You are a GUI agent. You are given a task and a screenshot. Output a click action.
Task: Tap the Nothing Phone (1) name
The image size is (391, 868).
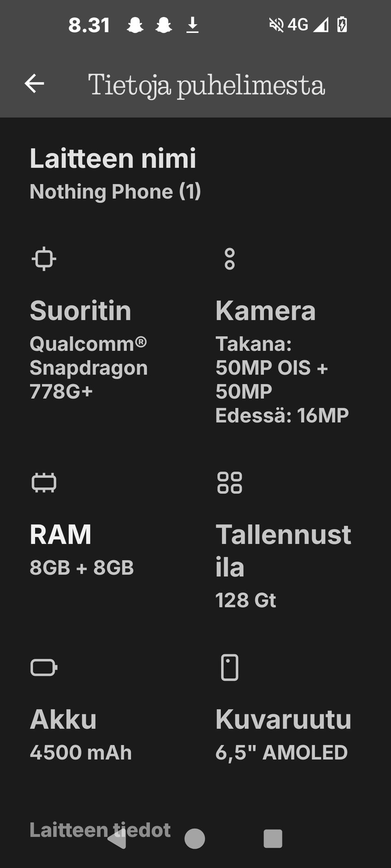(x=115, y=191)
